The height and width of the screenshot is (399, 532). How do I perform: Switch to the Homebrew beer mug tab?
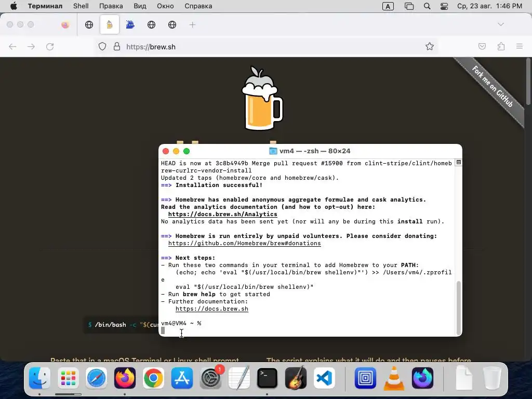[109, 25]
